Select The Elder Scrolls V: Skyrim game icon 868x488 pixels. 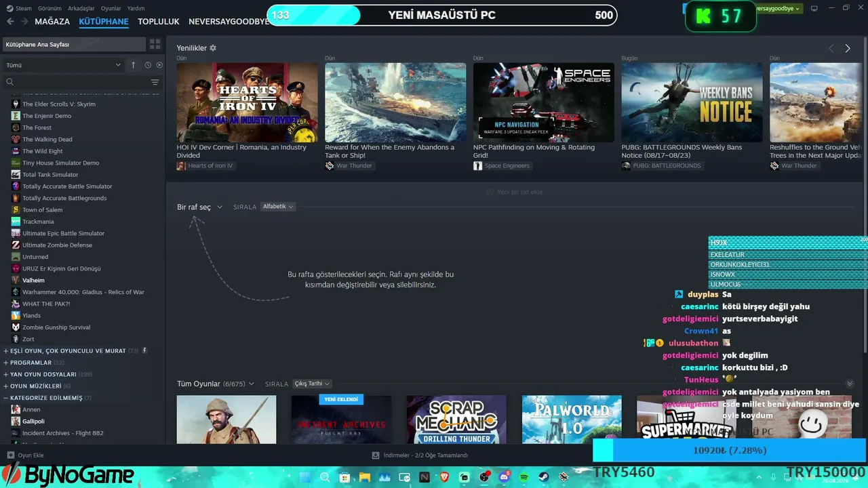[x=16, y=104]
